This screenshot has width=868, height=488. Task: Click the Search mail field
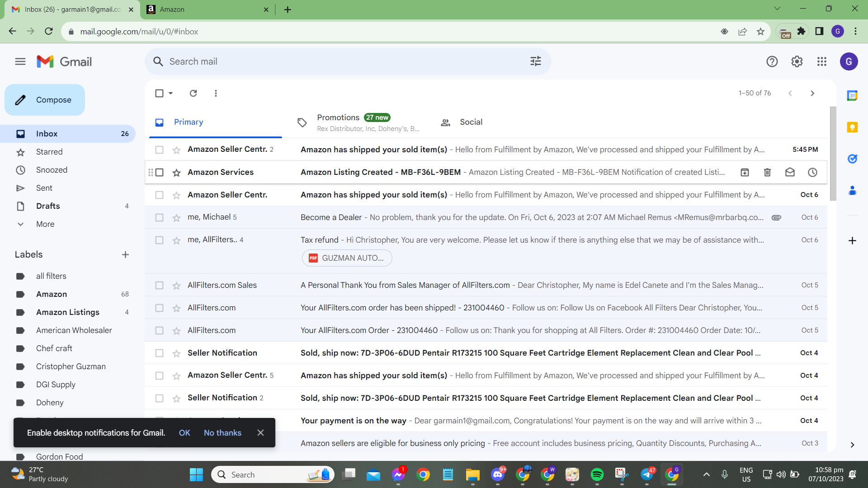[348, 61]
